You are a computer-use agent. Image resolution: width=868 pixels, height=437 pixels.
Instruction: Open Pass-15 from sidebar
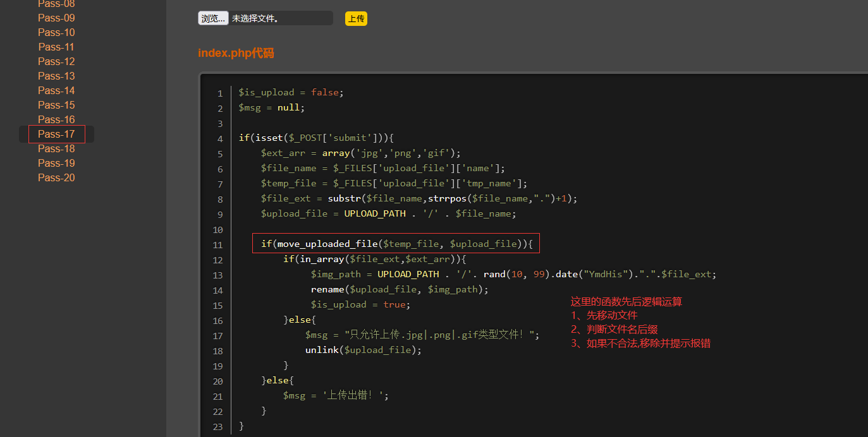coord(56,105)
